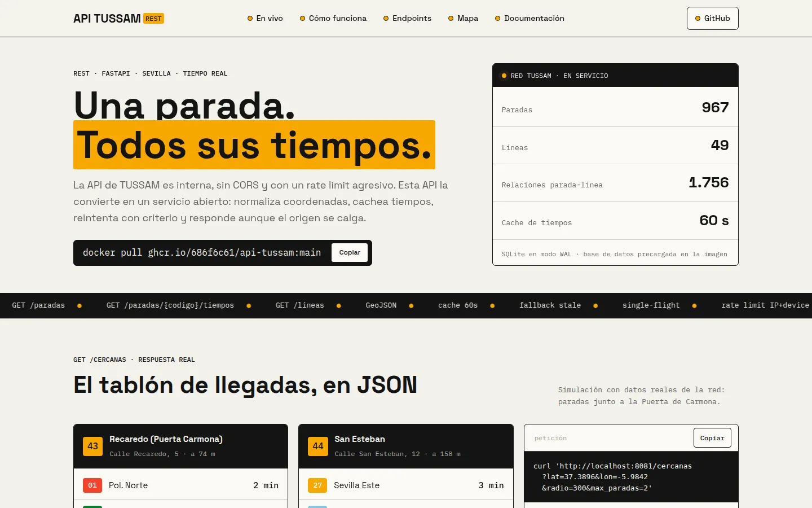Go to the En vivo section
The width and height of the screenshot is (812, 508).
265,18
